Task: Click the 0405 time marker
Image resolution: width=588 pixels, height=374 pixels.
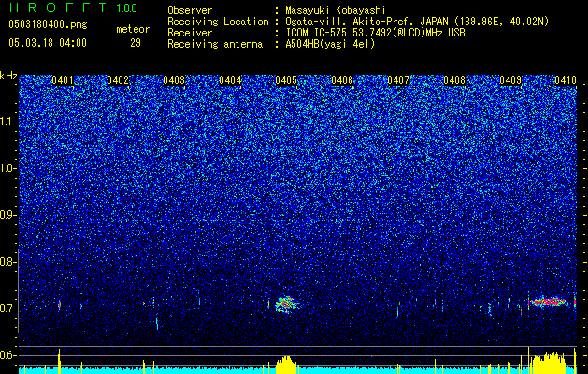Action: pos(286,80)
